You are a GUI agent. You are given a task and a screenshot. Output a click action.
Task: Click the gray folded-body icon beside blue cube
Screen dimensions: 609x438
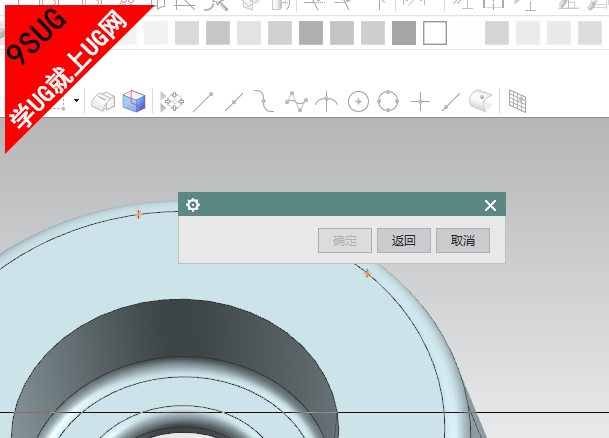103,102
